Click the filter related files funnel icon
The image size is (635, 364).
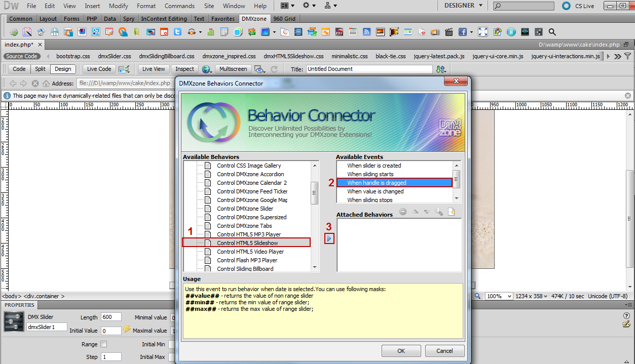[x=628, y=56]
